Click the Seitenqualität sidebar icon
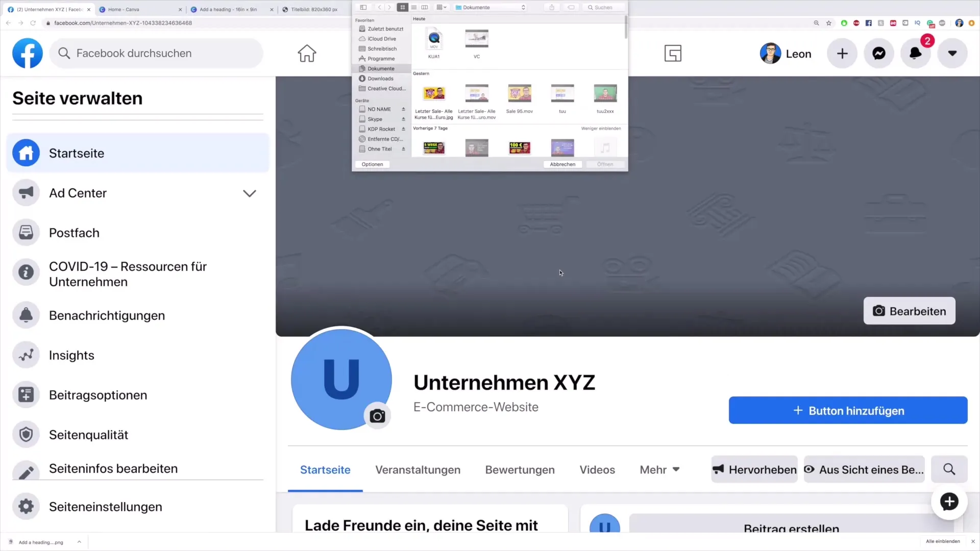 26,435
